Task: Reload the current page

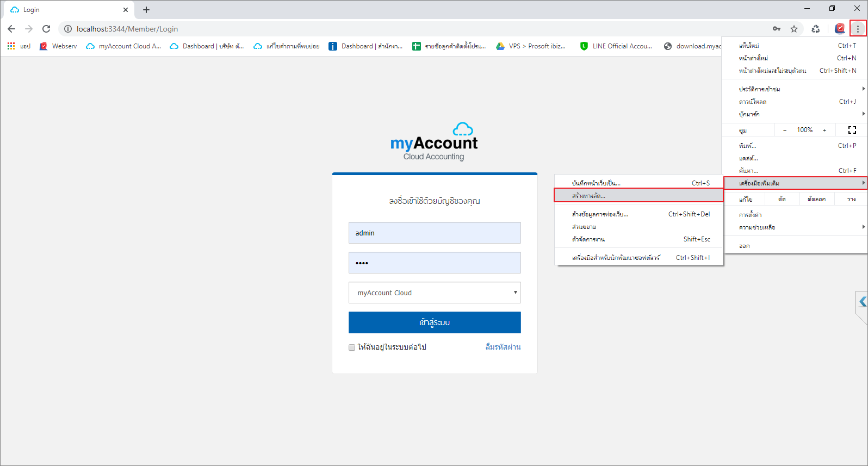Action: tap(46, 29)
